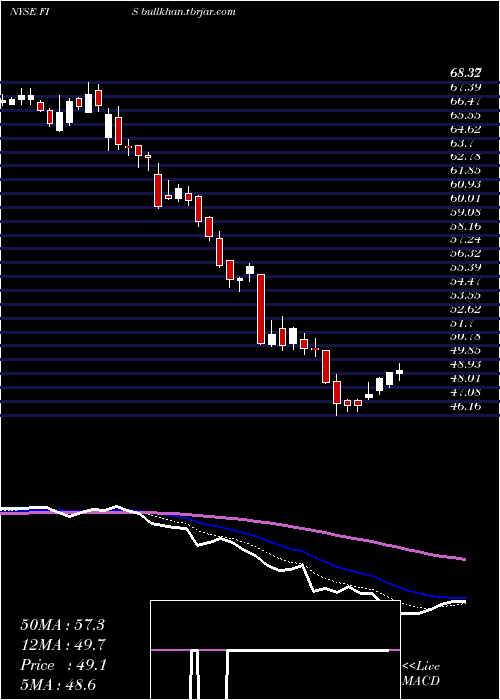This screenshot has height=700, width=500.
Task: Click the <<Live label
Action: [x=421, y=667]
